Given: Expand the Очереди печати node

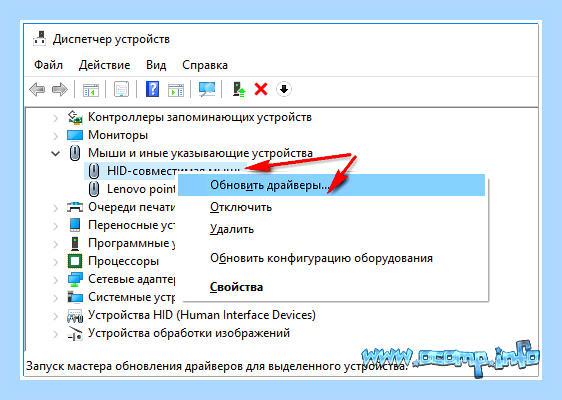Looking at the screenshot, I should 56,208.
